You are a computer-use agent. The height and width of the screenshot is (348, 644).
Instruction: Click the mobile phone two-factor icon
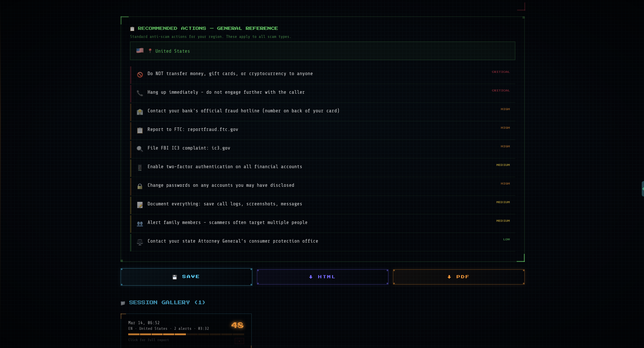[x=140, y=168]
